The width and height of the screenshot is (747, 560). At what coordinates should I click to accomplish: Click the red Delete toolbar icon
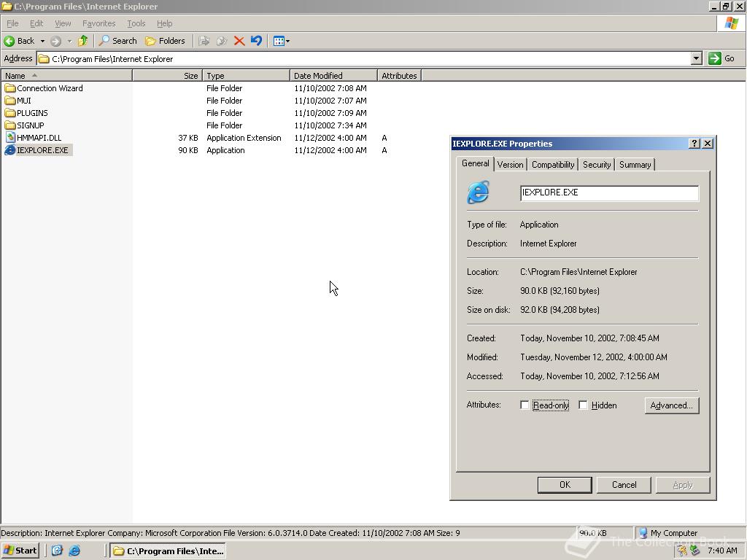pos(239,41)
